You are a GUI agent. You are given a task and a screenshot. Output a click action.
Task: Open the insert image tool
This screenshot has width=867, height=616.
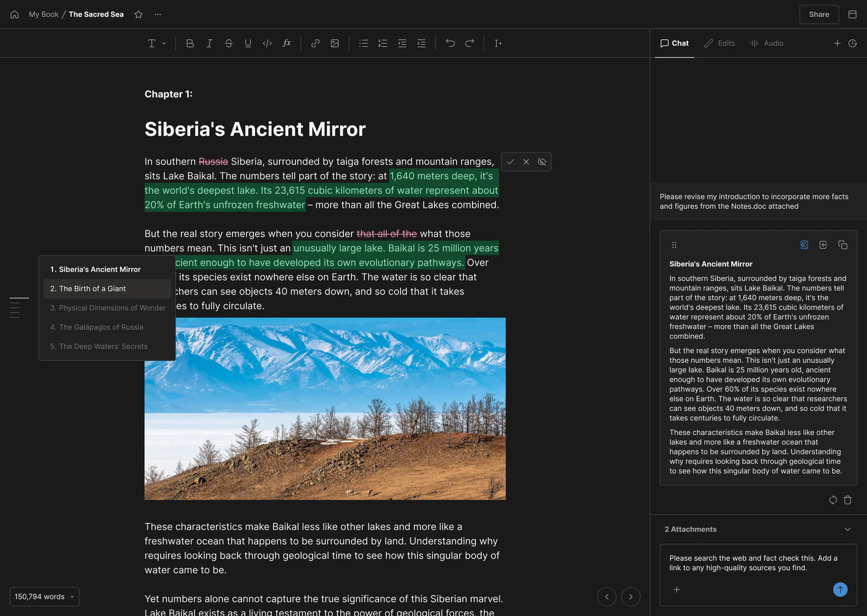point(335,43)
